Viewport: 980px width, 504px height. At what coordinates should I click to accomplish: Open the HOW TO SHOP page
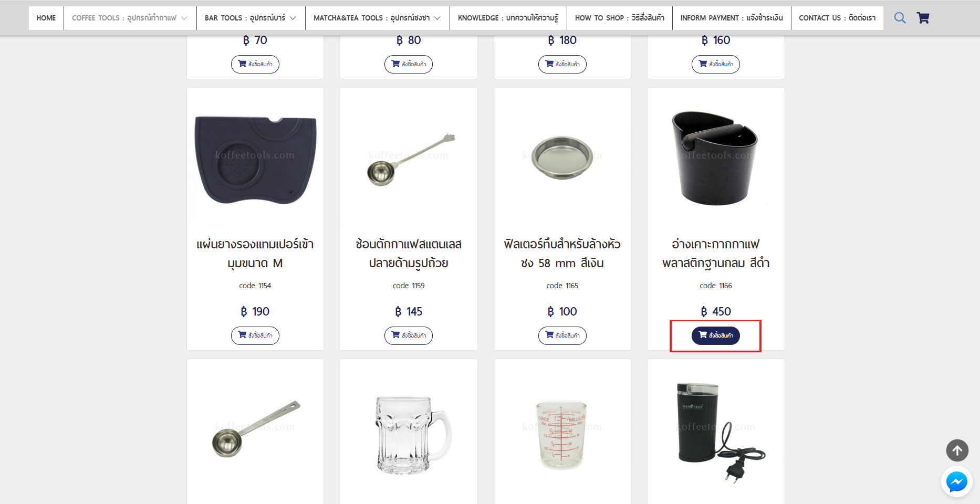tap(620, 18)
